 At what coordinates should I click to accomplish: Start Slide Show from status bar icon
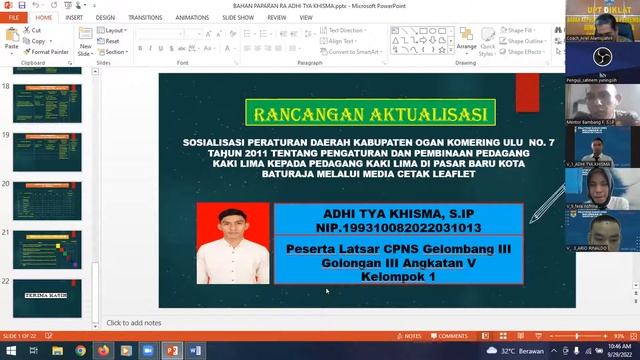click(x=538, y=336)
